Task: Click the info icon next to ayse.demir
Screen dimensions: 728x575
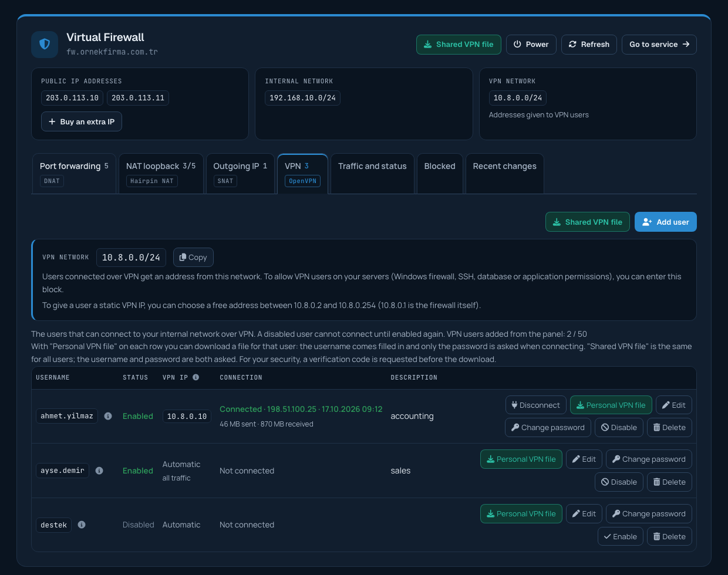Action: (x=99, y=471)
